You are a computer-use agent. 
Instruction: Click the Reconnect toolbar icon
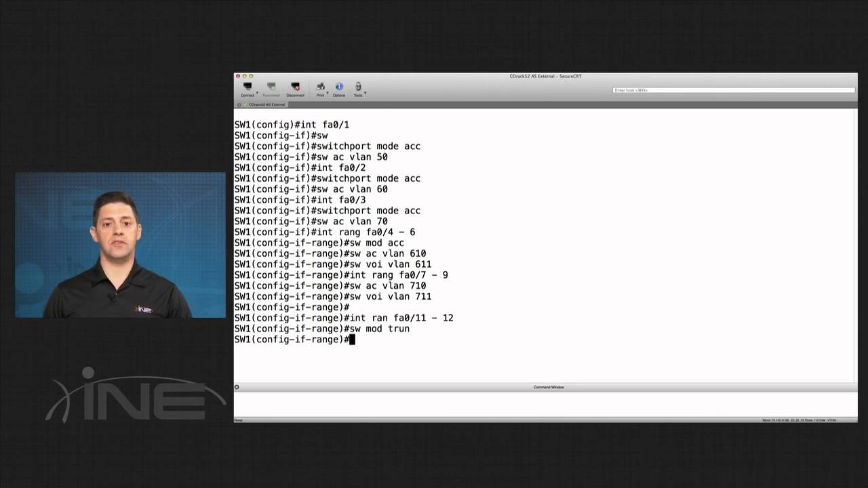[x=271, y=89]
